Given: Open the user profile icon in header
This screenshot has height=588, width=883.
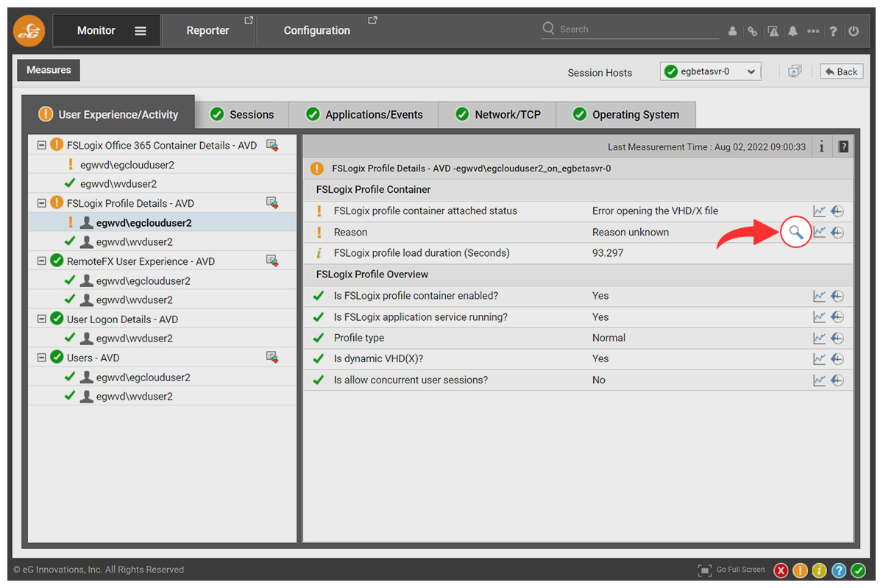Looking at the screenshot, I should click(x=732, y=31).
